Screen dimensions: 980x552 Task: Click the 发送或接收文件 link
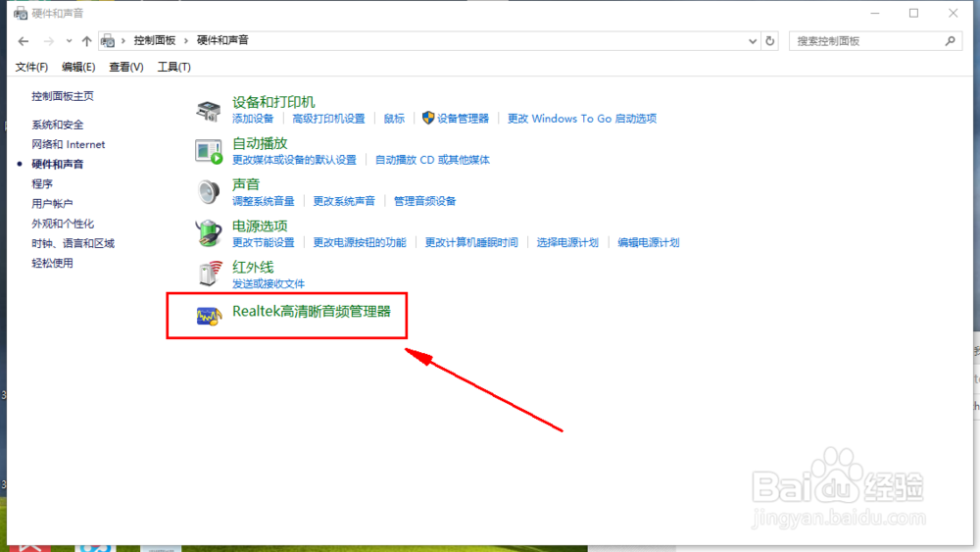[x=269, y=283]
